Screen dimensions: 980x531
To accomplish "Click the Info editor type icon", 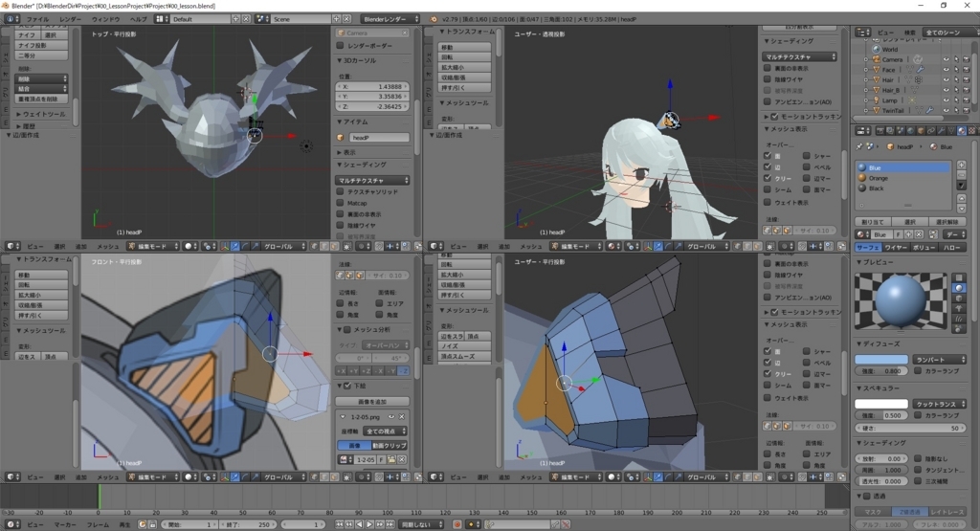I will click(11, 19).
